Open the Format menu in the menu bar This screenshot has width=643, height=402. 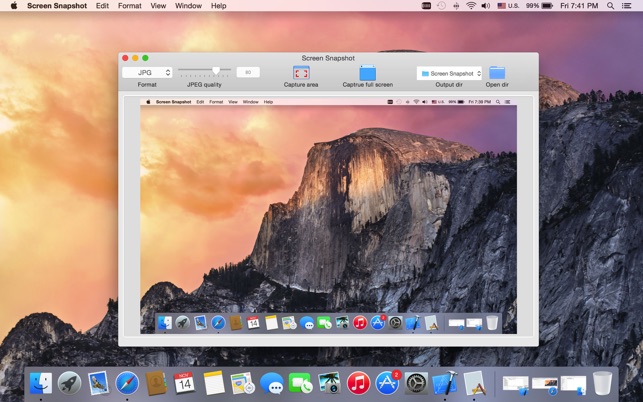click(130, 6)
